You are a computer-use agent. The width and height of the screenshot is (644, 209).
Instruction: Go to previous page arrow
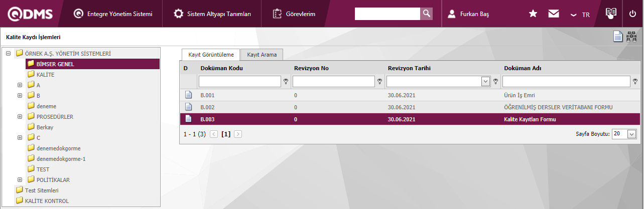[214, 134]
